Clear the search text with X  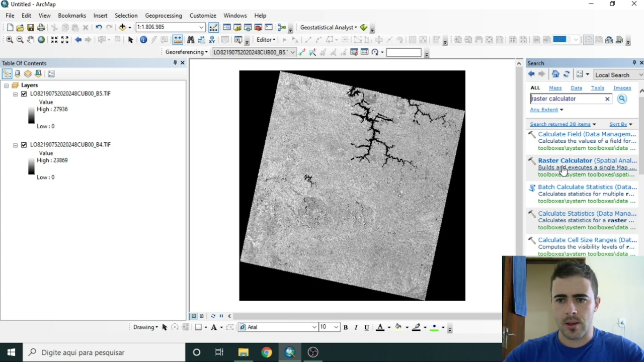click(x=607, y=99)
